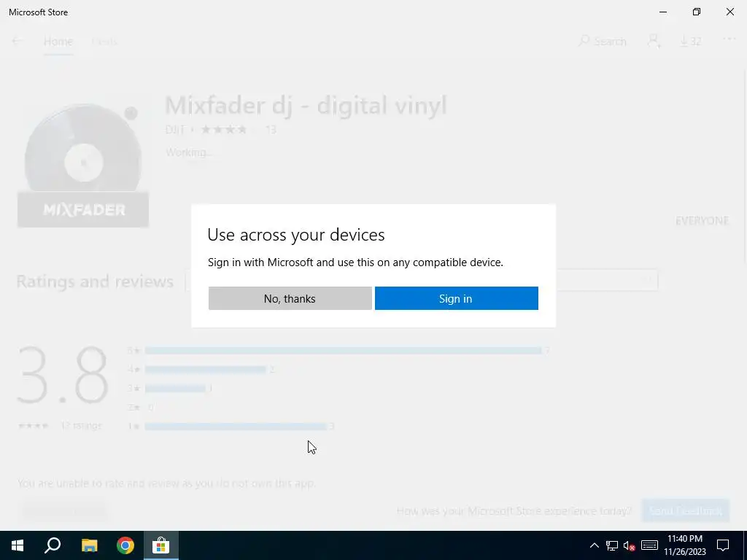Open downloads and updates showing 32
The width and height of the screenshot is (747, 560).
tap(690, 42)
